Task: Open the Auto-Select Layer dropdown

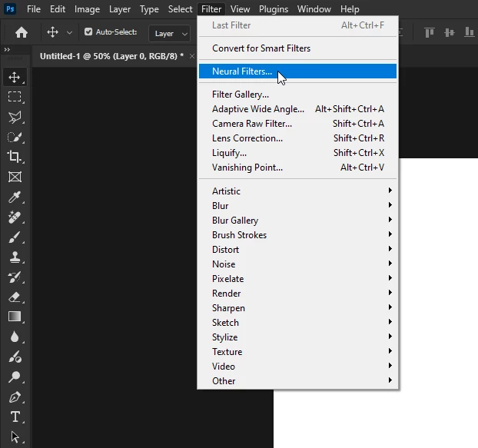Action: tap(169, 33)
